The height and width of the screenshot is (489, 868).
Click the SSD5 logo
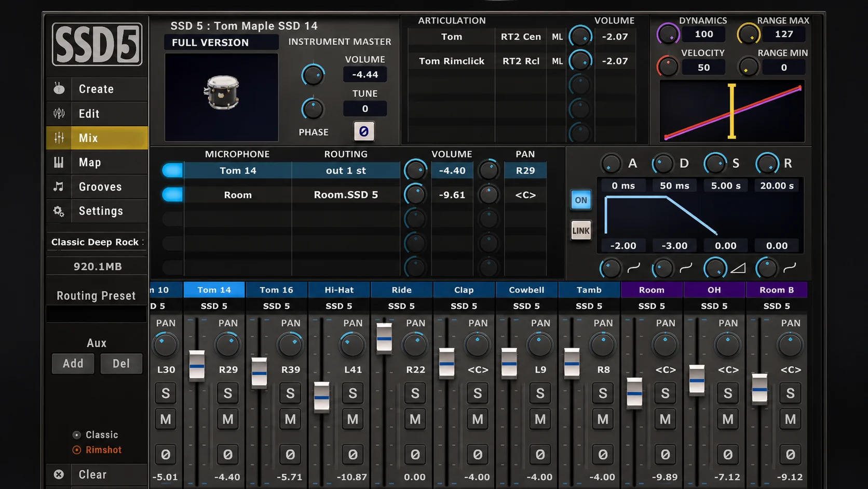97,44
